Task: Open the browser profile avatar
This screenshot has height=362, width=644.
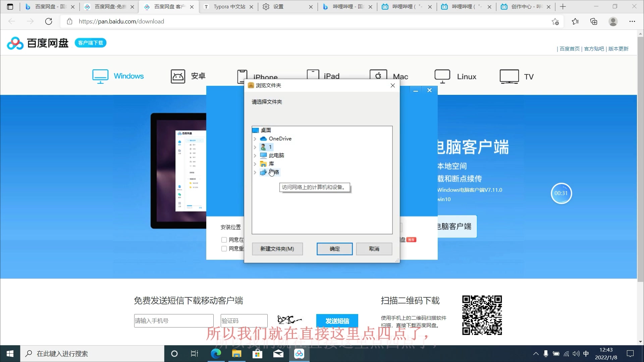Action: click(613, 21)
